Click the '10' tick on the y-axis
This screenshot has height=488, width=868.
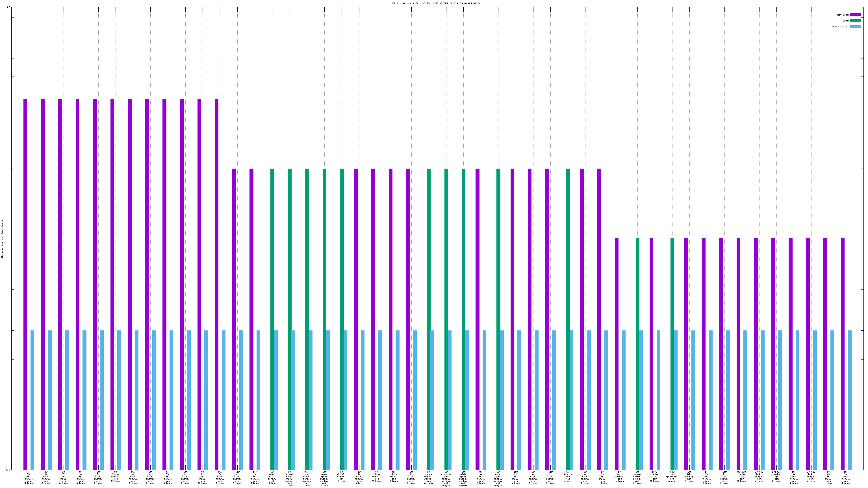8,7
